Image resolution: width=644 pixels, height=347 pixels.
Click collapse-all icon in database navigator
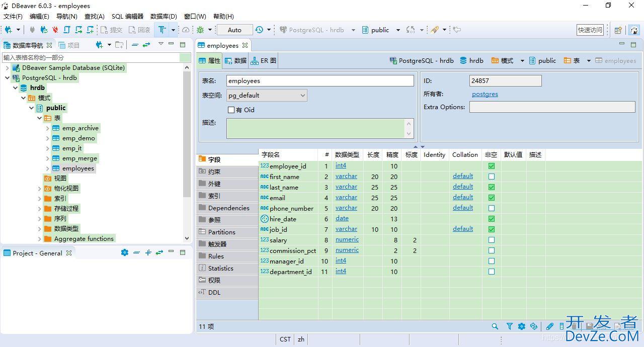click(x=135, y=45)
